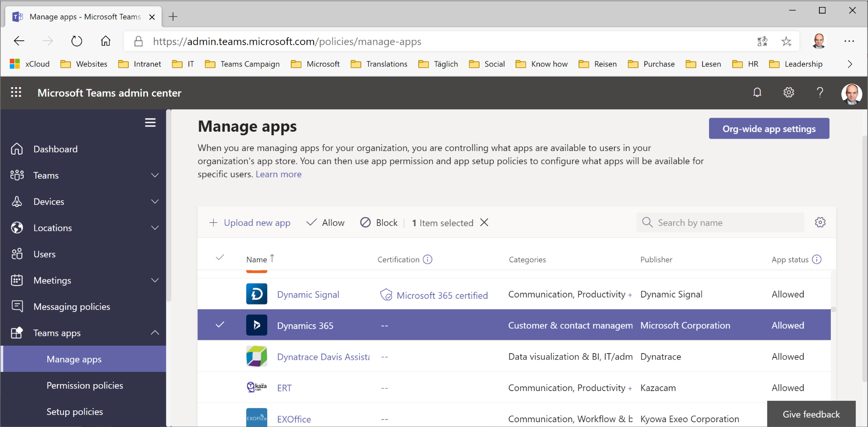Image resolution: width=868 pixels, height=427 pixels.
Task: Open the EXOffice app name link
Action: coord(294,419)
